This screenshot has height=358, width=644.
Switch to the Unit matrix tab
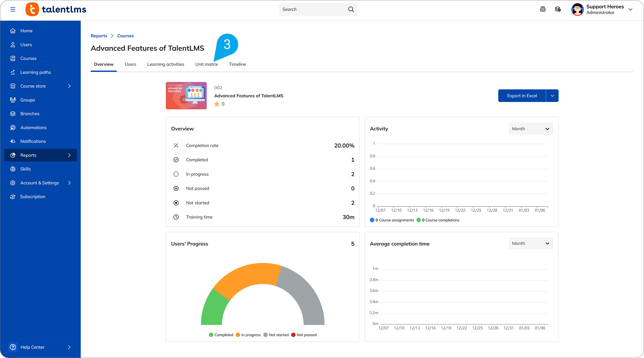click(x=206, y=64)
